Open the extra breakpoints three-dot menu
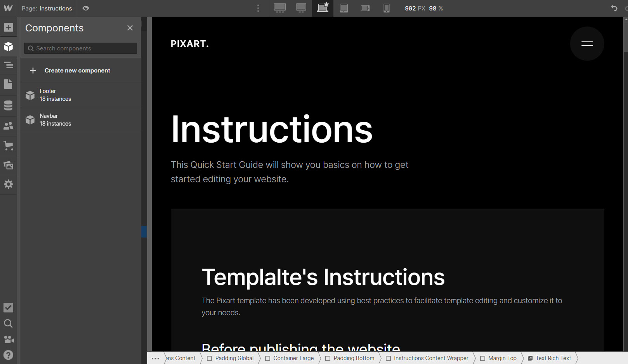This screenshot has height=364, width=628. (258, 8)
